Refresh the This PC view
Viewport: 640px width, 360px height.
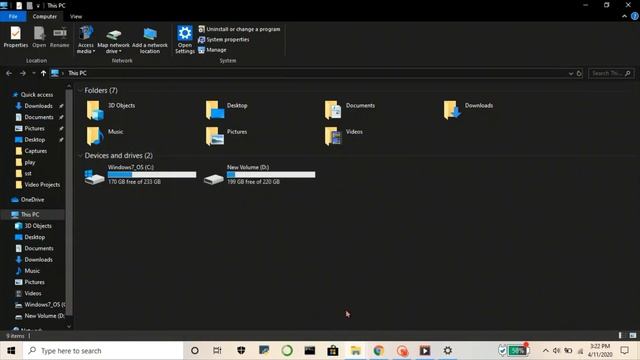tap(579, 73)
